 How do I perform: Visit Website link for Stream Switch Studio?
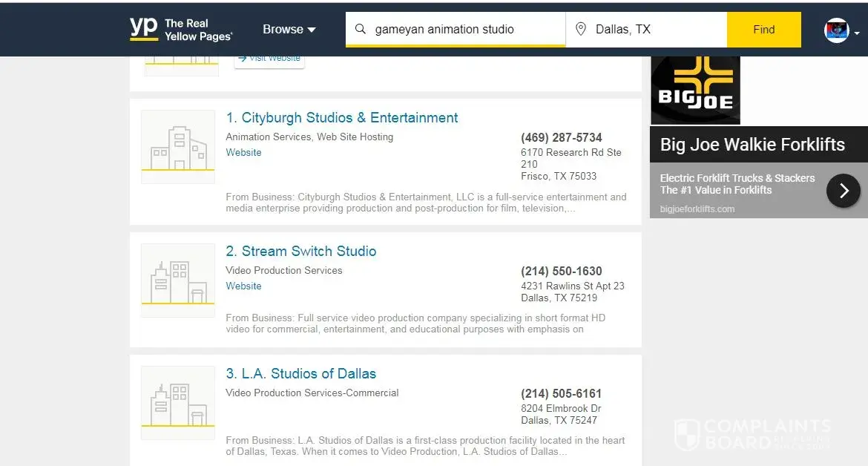(243, 286)
